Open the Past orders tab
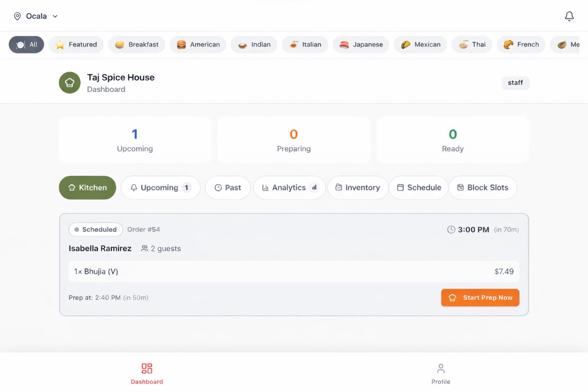588x392 pixels. coord(227,187)
